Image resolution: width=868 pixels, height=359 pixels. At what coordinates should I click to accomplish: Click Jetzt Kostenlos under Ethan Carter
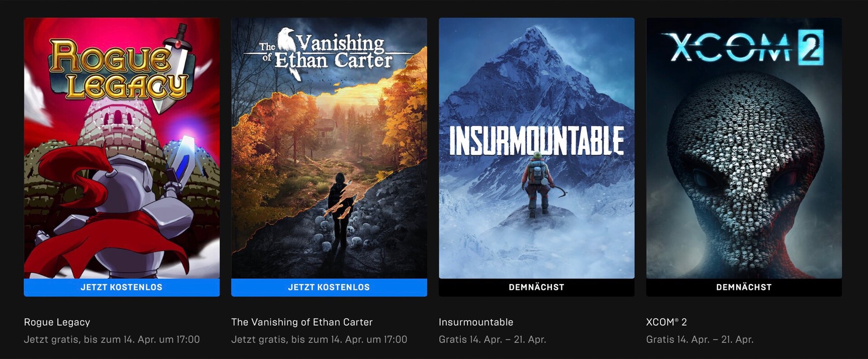[329, 287]
